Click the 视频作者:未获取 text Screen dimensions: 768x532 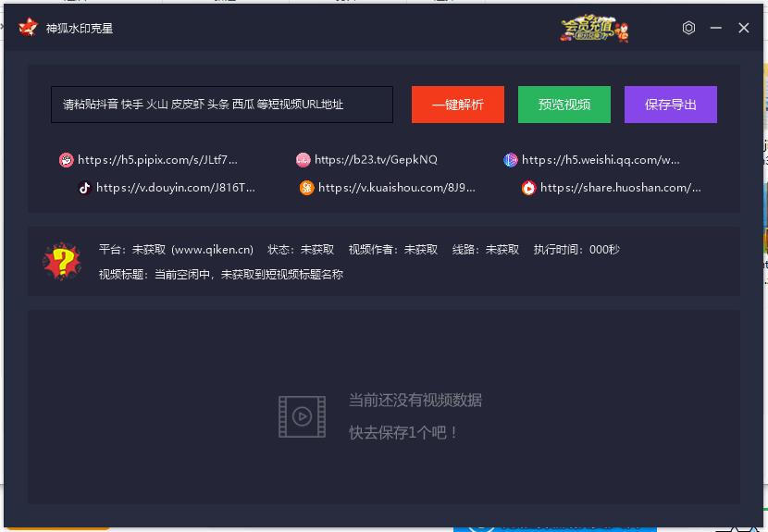click(x=393, y=250)
